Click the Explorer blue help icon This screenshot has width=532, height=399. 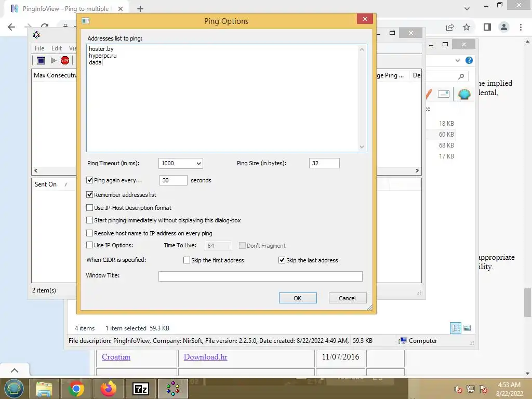[469, 60]
